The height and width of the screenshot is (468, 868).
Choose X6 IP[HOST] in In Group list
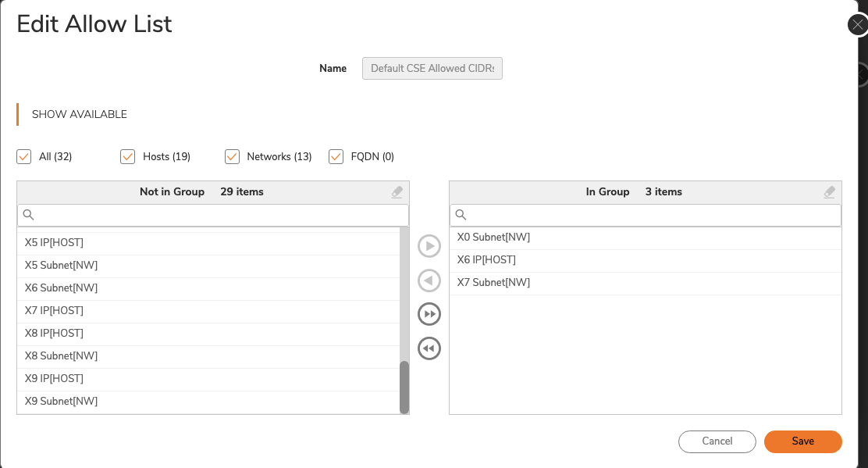[x=486, y=260]
